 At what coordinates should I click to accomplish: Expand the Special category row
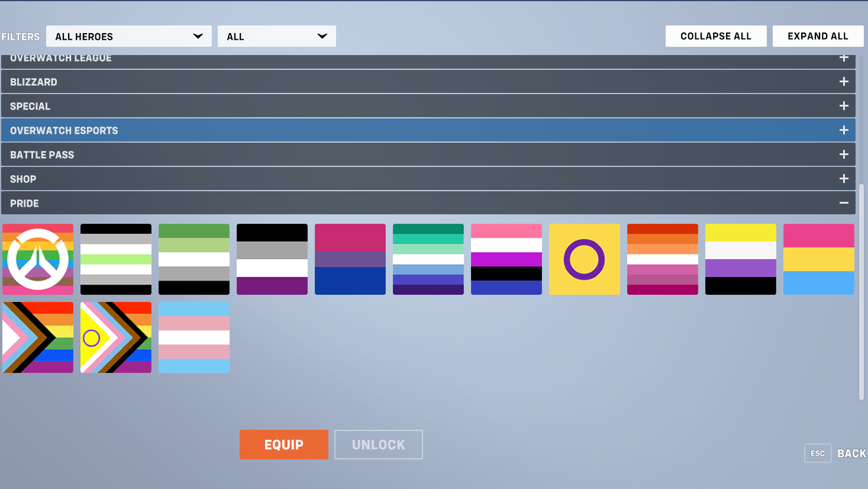click(x=428, y=106)
